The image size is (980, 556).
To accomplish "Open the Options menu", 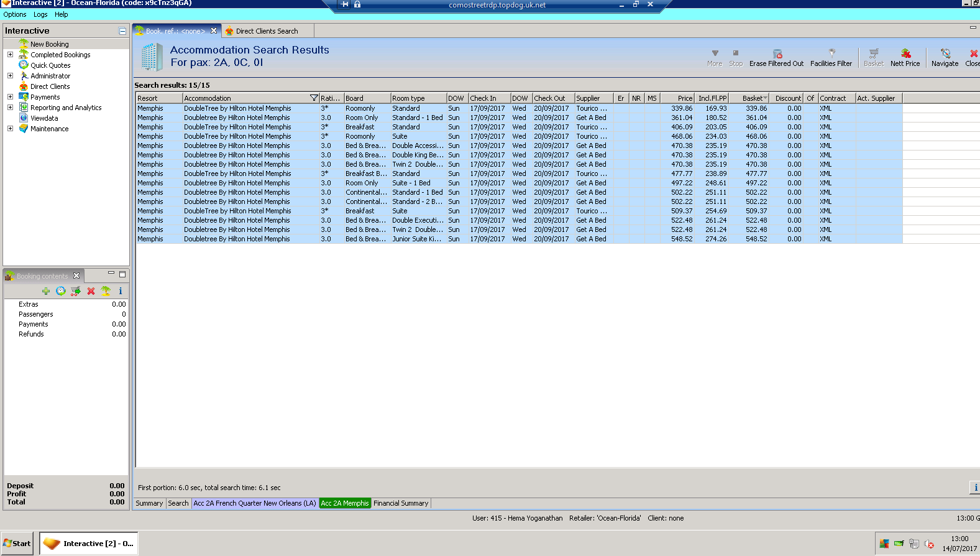I will [x=15, y=14].
